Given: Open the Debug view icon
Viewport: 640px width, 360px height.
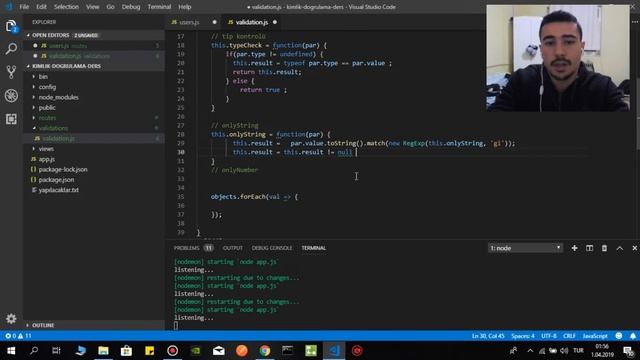Looking at the screenshot, I should pyautogui.click(x=11, y=96).
